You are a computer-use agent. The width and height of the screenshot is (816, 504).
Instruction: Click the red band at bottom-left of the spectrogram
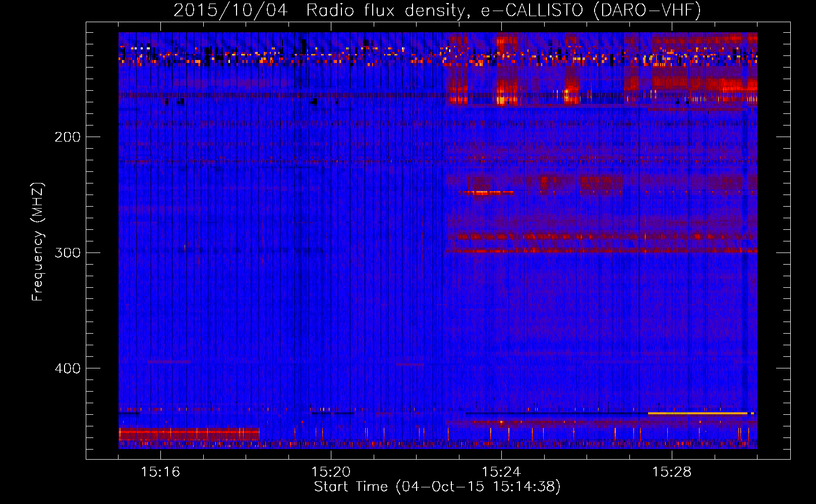(189, 433)
